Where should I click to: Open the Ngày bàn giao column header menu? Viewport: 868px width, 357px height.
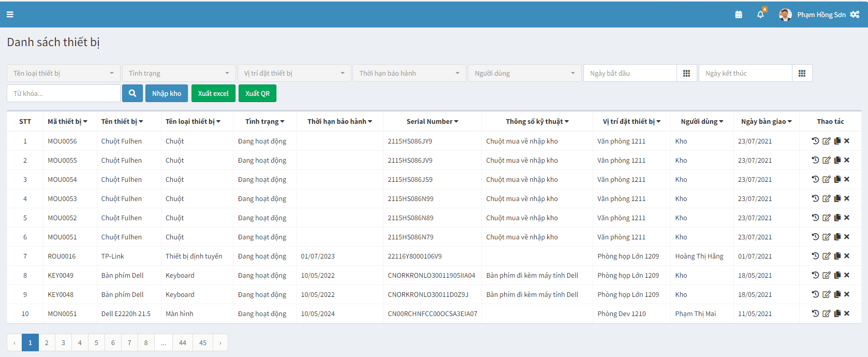(x=766, y=121)
